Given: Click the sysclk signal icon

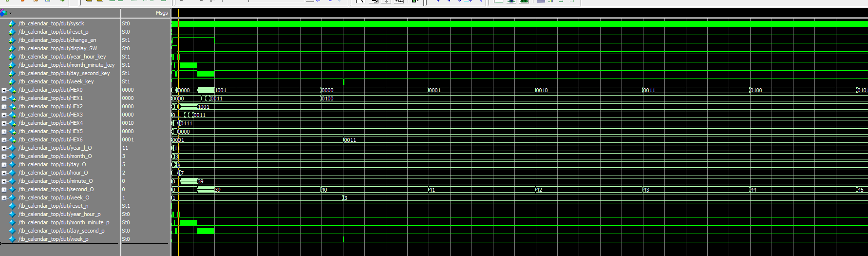Looking at the screenshot, I should click(12, 23).
